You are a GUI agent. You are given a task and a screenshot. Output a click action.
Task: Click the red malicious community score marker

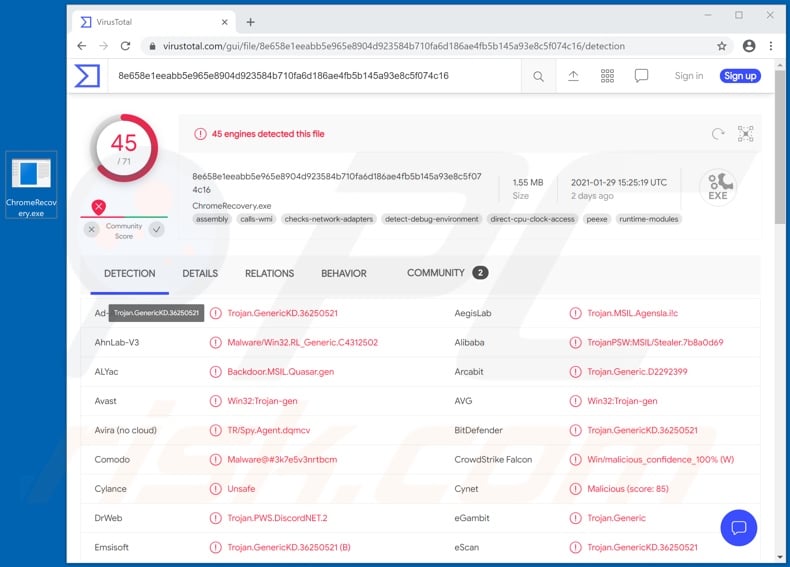tap(99, 207)
